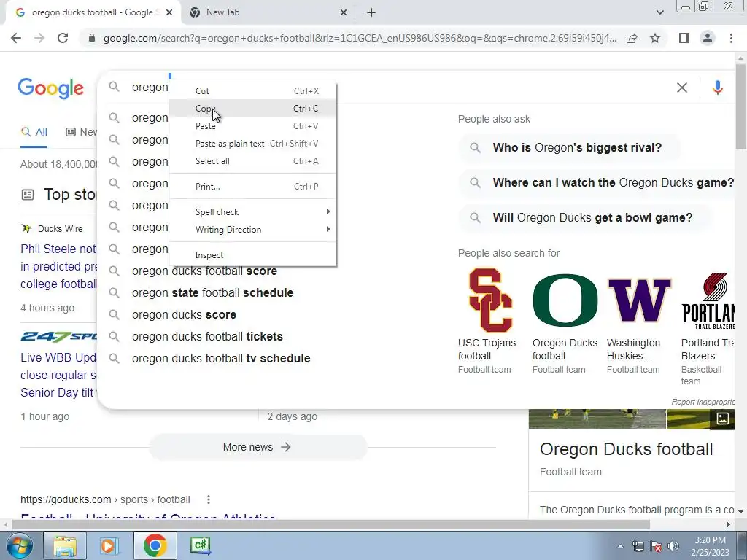747x560 pixels.
Task: Click Report inappropriate predictions link
Action: pyautogui.click(x=703, y=402)
